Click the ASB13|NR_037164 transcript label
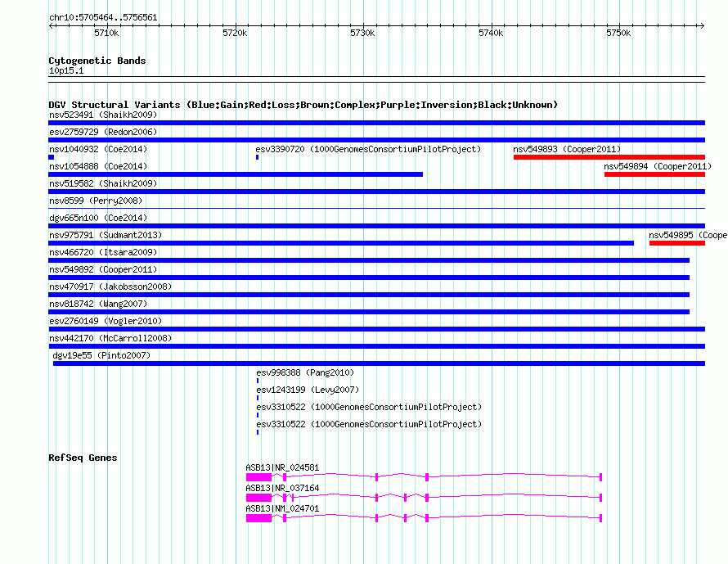Image resolution: width=728 pixels, height=564 pixels. tap(282, 488)
